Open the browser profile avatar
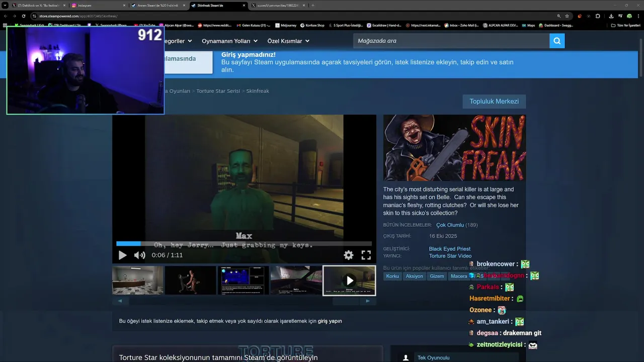This screenshot has width=644, height=362. coord(629,16)
